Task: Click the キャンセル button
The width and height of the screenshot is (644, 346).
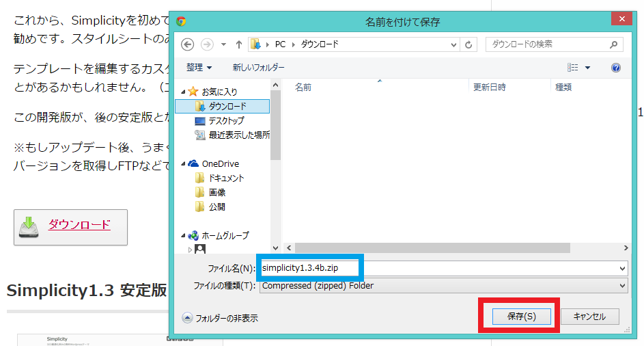Action: 590,317
